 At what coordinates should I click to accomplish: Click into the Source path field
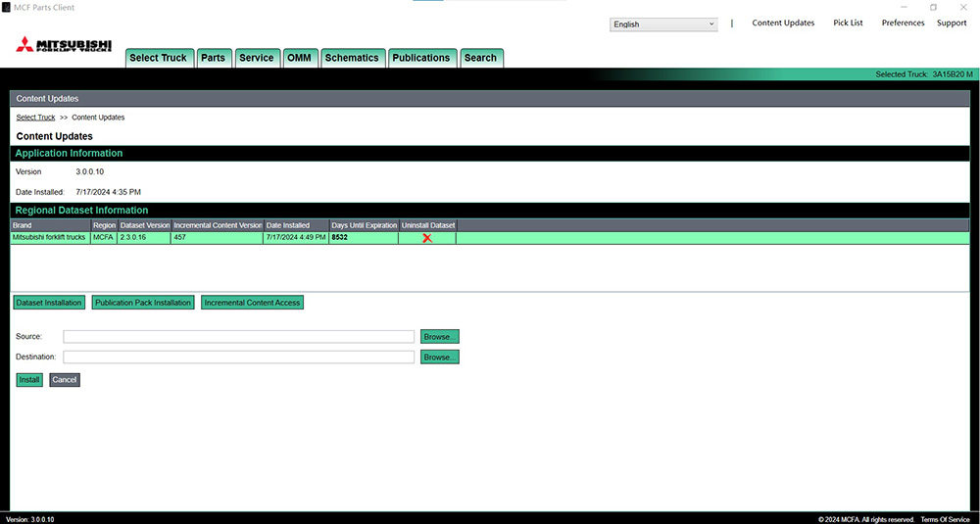[x=239, y=337]
